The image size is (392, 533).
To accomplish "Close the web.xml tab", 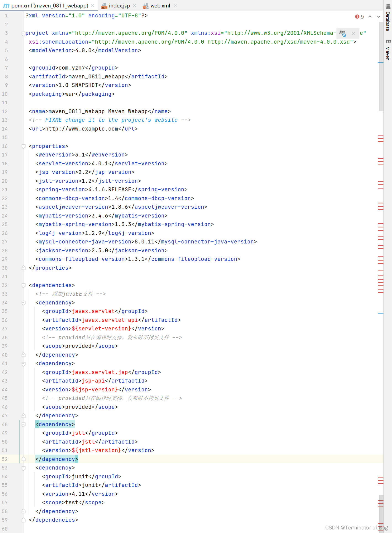I will tap(175, 6).
